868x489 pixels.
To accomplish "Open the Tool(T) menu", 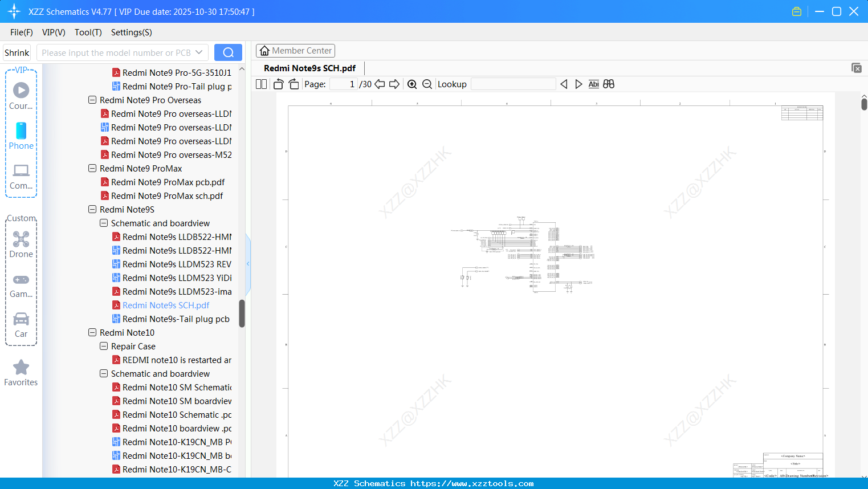I will pyautogui.click(x=88, y=32).
